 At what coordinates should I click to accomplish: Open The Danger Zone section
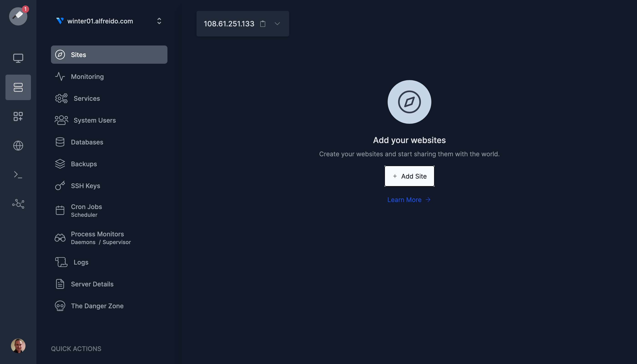pyautogui.click(x=97, y=306)
